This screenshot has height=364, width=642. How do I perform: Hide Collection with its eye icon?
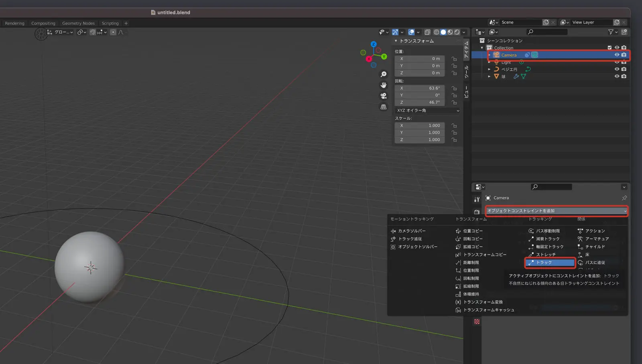617,48
